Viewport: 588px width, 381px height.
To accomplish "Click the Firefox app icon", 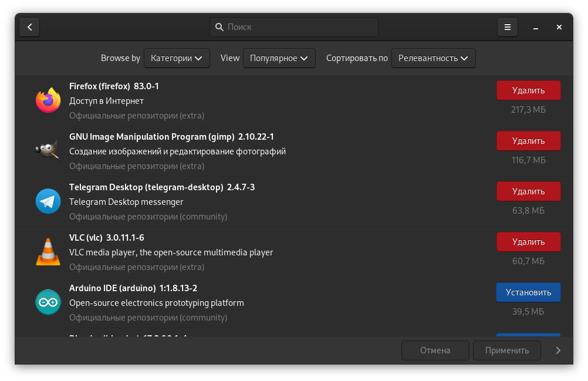I will click(48, 100).
